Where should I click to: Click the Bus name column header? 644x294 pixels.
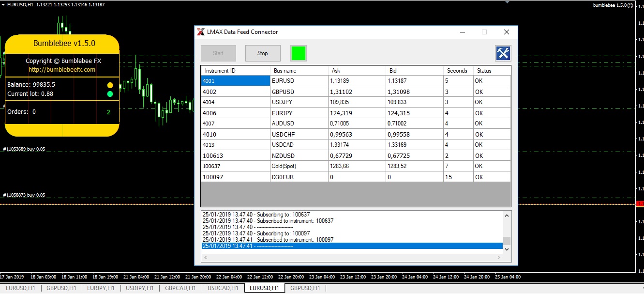click(x=299, y=71)
